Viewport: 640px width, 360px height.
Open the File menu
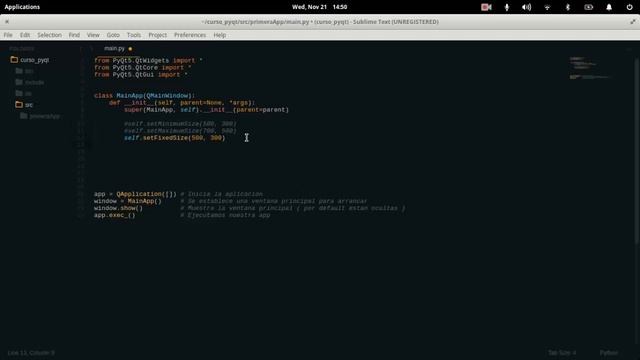click(8, 35)
